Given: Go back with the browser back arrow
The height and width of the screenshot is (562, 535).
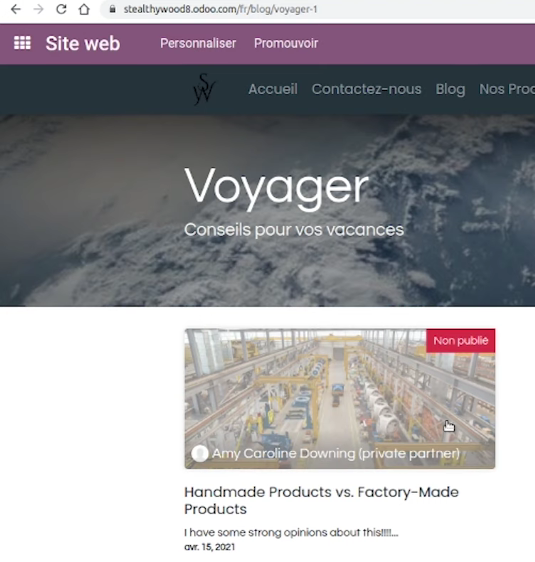Looking at the screenshot, I should [x=16, y=9].
